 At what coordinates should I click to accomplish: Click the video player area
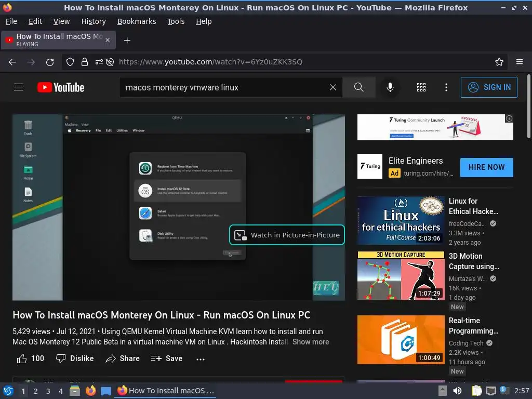pyautogui.click(x=179, y=207)
